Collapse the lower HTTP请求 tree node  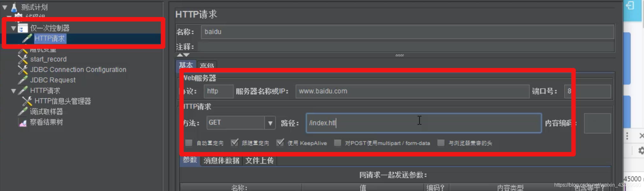[13, 91]
